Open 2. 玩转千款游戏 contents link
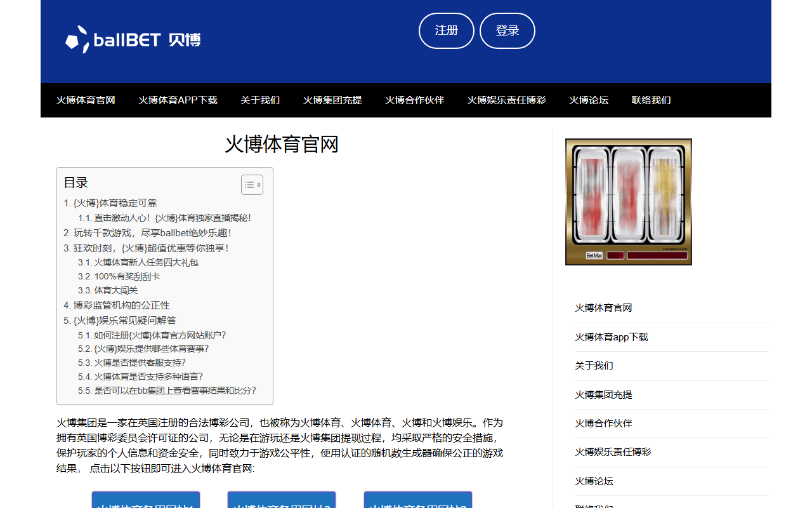The width and height of the screenshot is (812, 508). pos(148,233)
